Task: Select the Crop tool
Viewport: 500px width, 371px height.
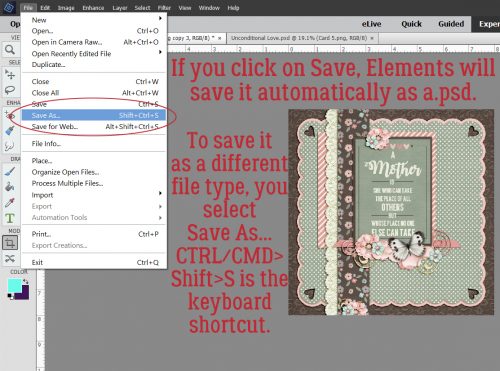Action: click(x=10, y=243)
